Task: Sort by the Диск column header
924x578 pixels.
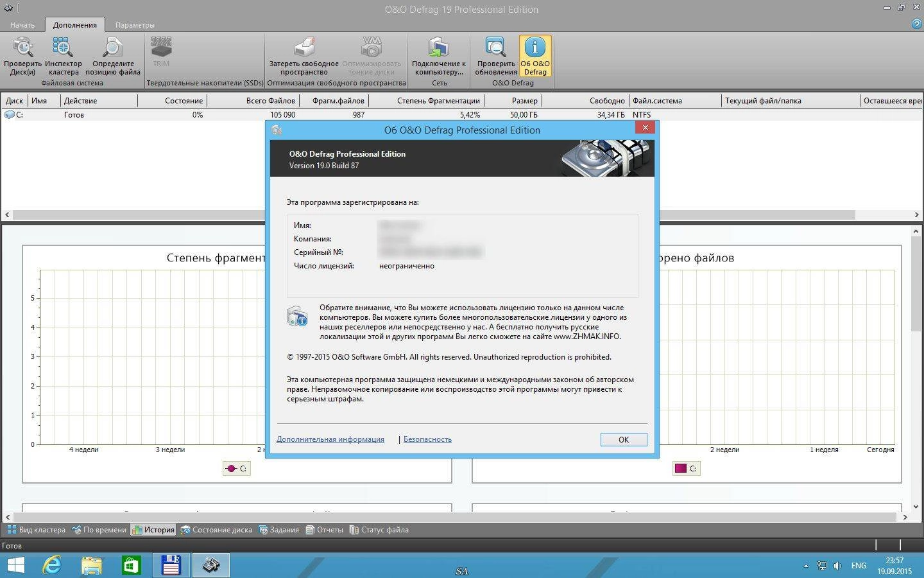Action: pyautogui.click(x=14, y=101)
